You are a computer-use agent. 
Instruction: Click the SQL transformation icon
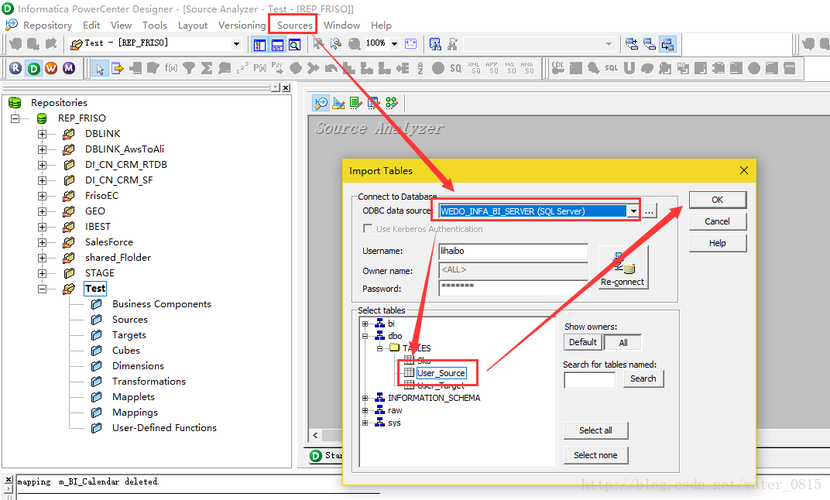tap(611, 68)
